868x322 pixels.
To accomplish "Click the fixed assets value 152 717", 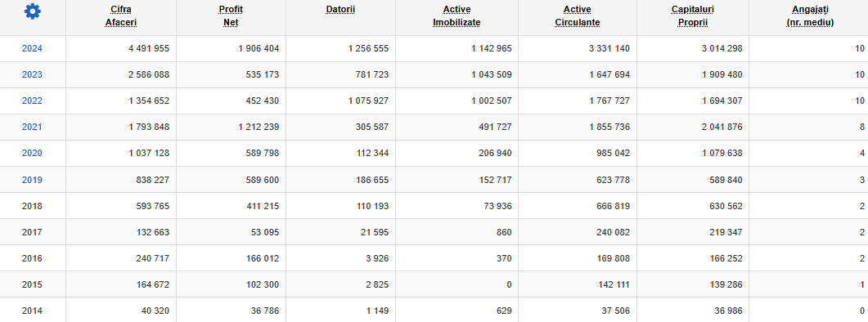I will coord(496,180).
